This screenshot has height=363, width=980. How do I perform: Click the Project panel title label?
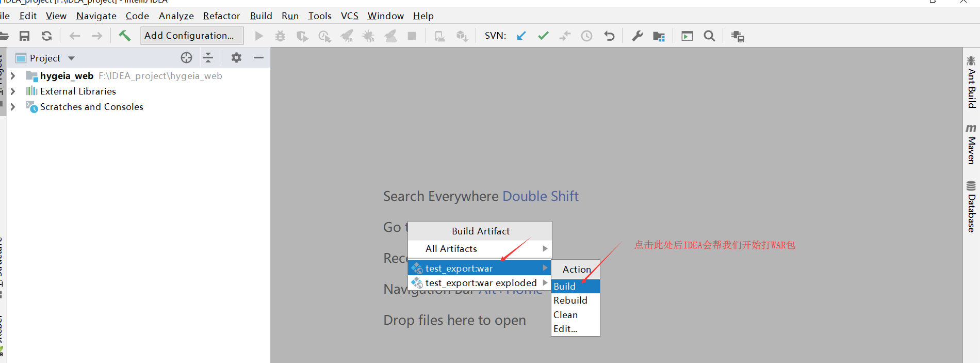pos(45,58)
